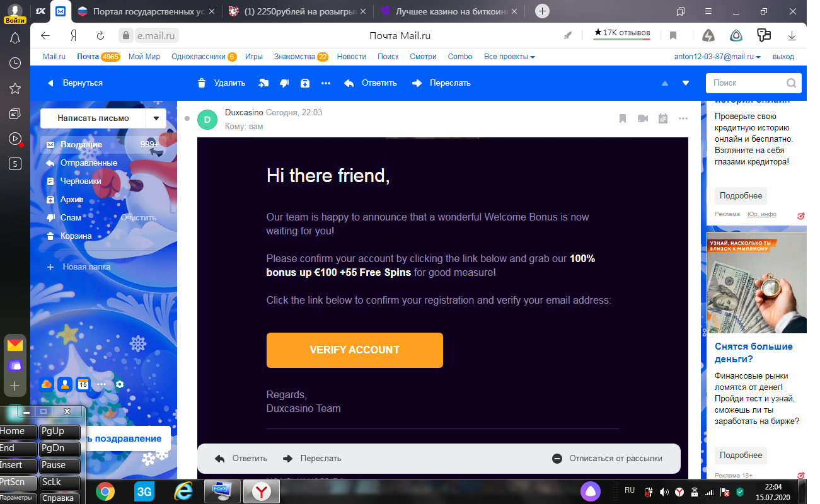
Task: Open the Входящие inbox folder
Action: coord(103,145)
